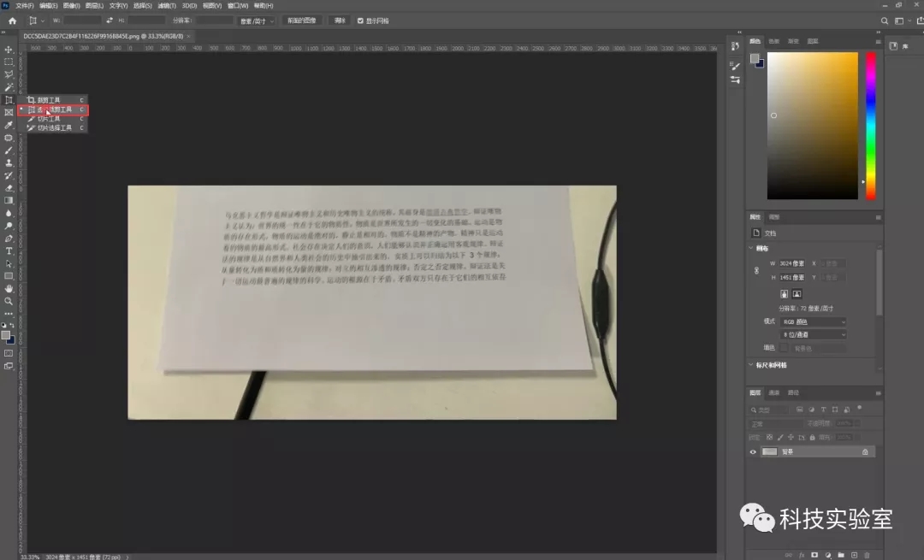Select the Horizontal Type tool
This screenshot has height=560, width=924.
pos(9,251)
